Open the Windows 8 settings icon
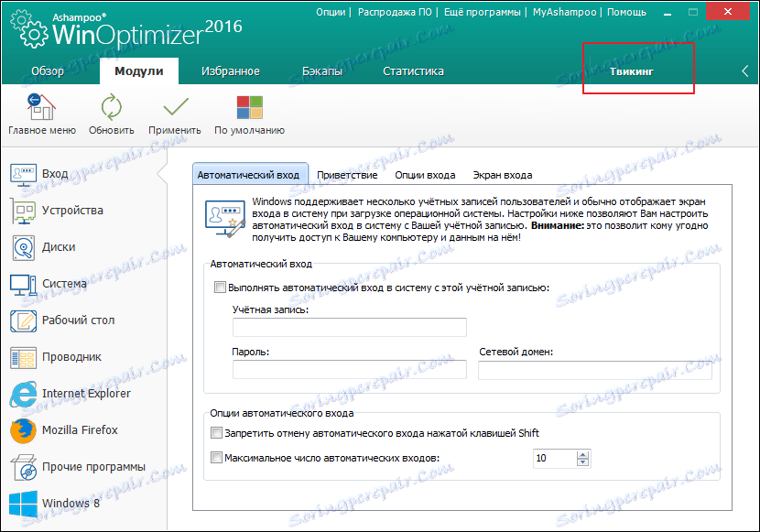Screen dimensions: 760x532 point(25,503)
